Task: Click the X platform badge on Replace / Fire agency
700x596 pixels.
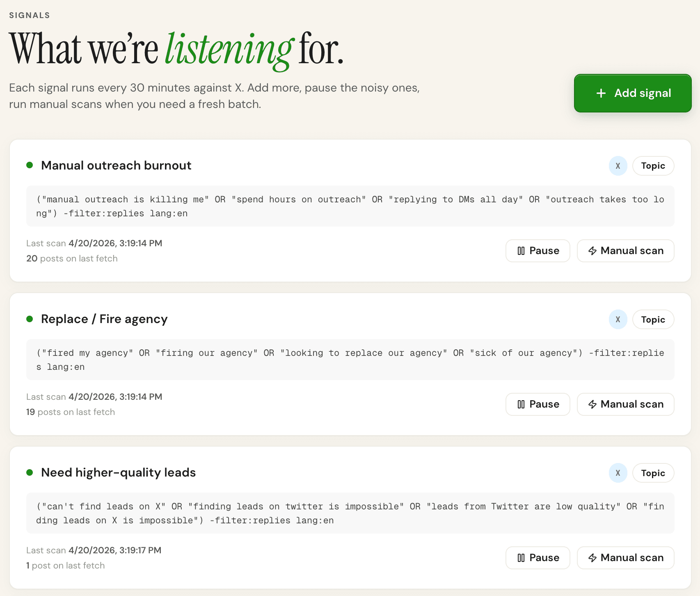Action: [618, 319]
